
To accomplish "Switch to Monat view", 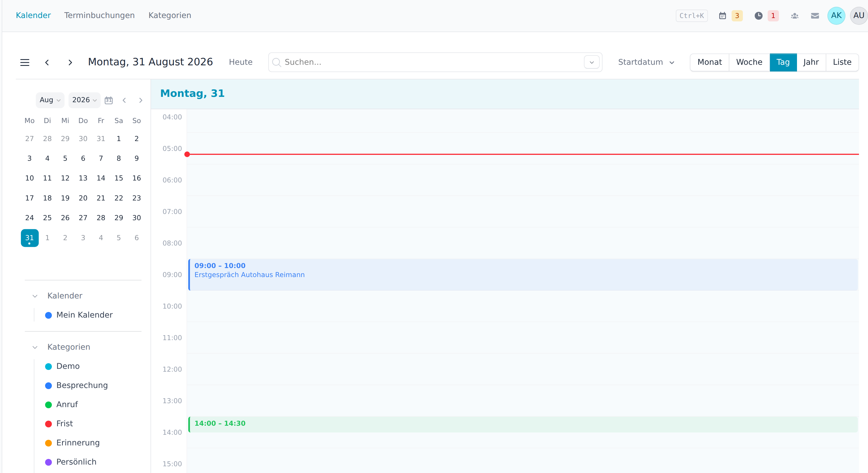I will 709,62.
